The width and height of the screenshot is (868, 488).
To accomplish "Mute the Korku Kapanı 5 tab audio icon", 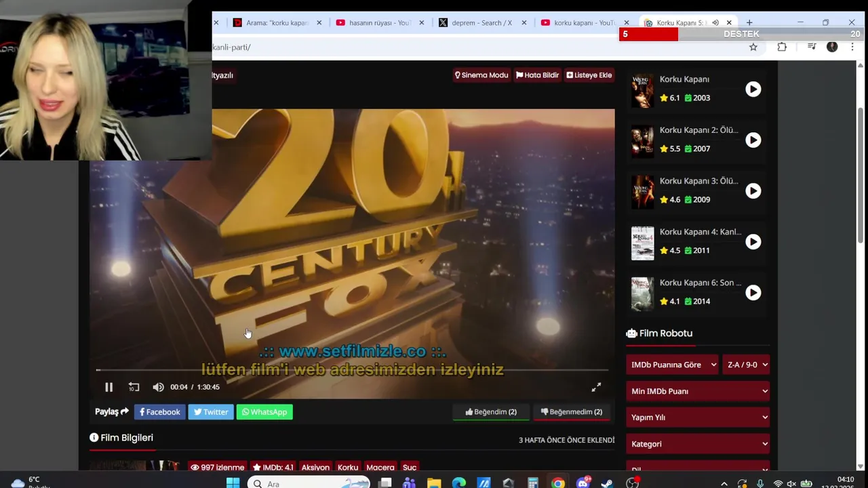I will click(x=715, y=22).
